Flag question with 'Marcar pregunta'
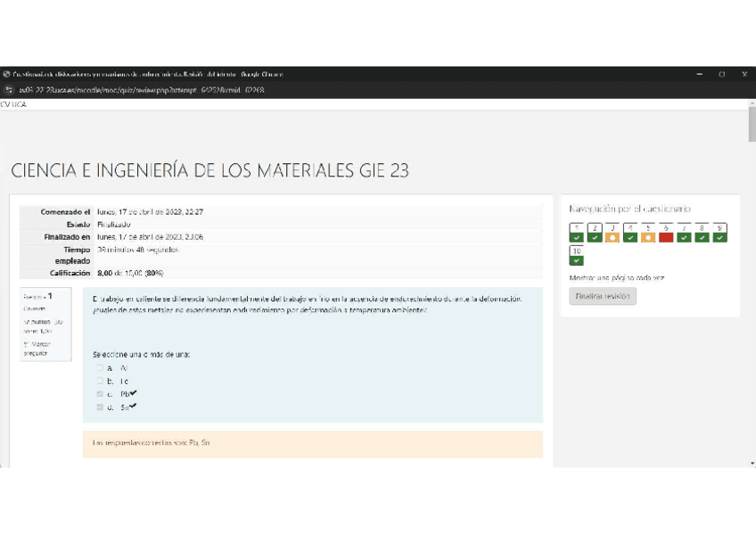 37,347
